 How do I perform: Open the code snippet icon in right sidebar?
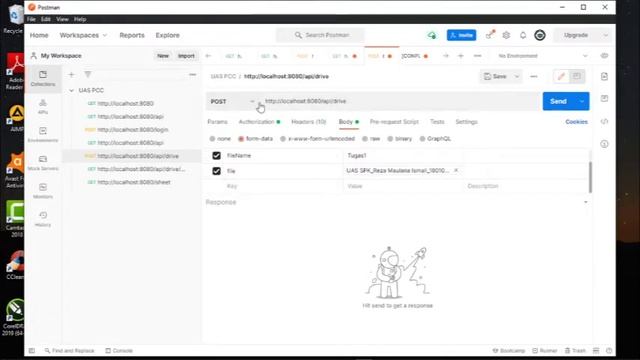[x=604, y=122]
